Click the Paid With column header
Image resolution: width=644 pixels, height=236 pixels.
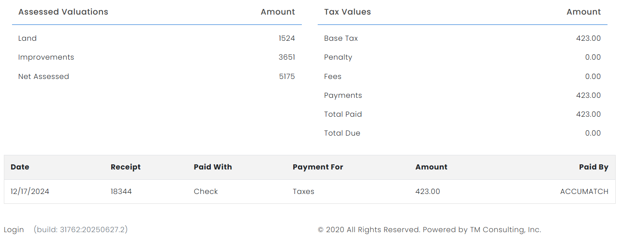pos(213,167)
